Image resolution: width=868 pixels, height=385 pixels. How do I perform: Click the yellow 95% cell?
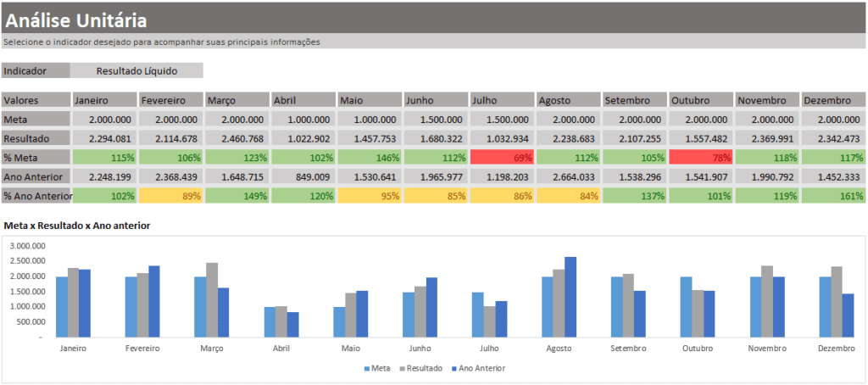click(370, 196)
